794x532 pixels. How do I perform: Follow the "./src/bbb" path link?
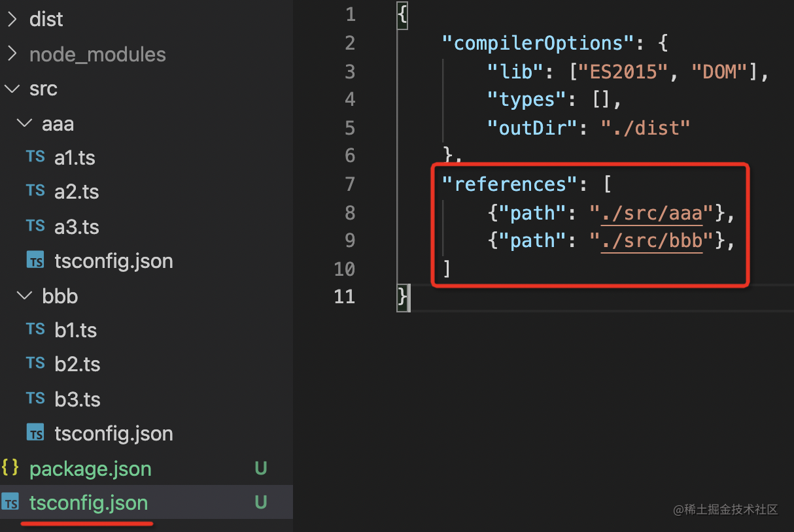tap(652, 241)
